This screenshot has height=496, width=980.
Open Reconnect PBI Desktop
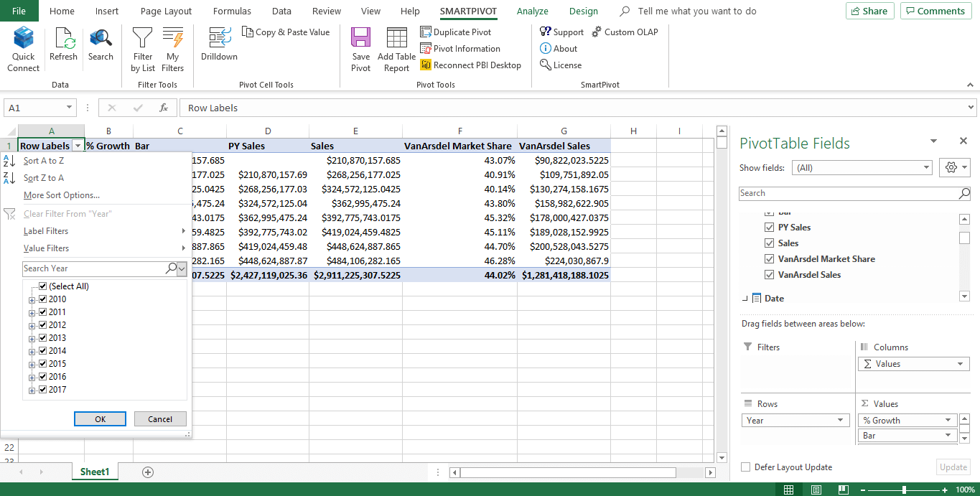pos(470,65)
